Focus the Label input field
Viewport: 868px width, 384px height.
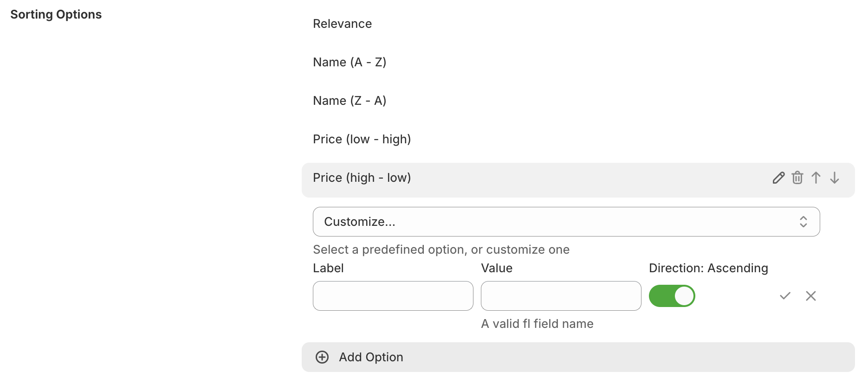[393, 296]
